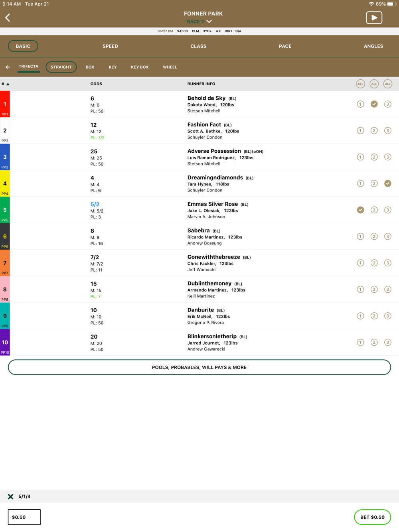Place the BET $0.50 wager
399x532 pixels.
pyautogui.click(x=372, y=517)
